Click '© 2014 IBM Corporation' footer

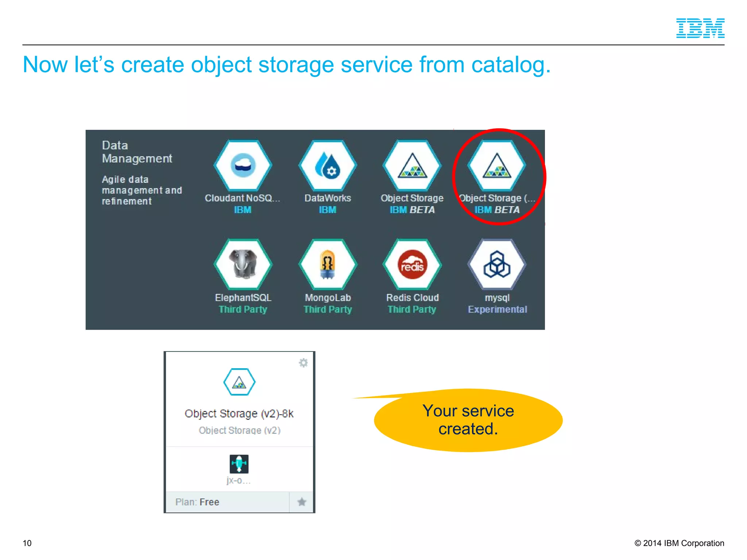click(679, 543)
